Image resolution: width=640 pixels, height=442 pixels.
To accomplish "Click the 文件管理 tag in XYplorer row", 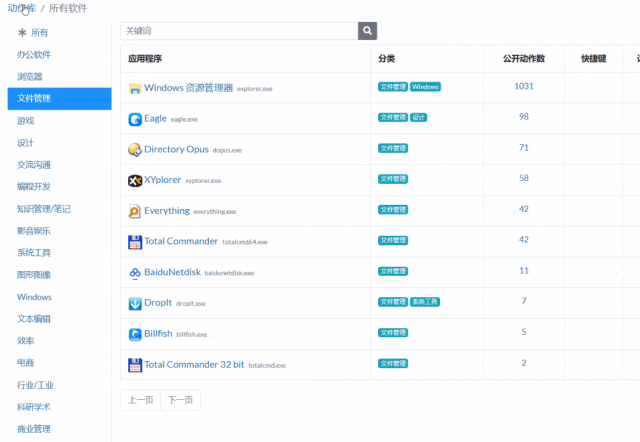I will (393, 179).
